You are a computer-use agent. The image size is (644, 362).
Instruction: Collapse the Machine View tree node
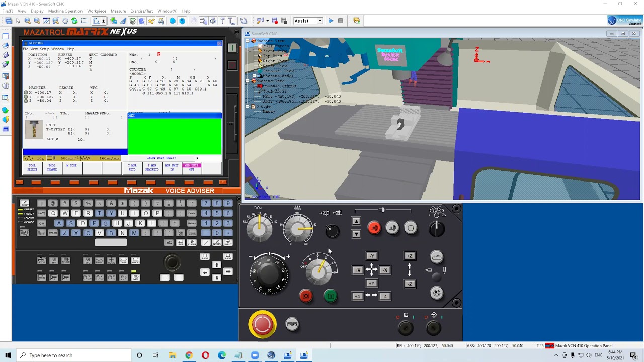click(x=247, y=41)
